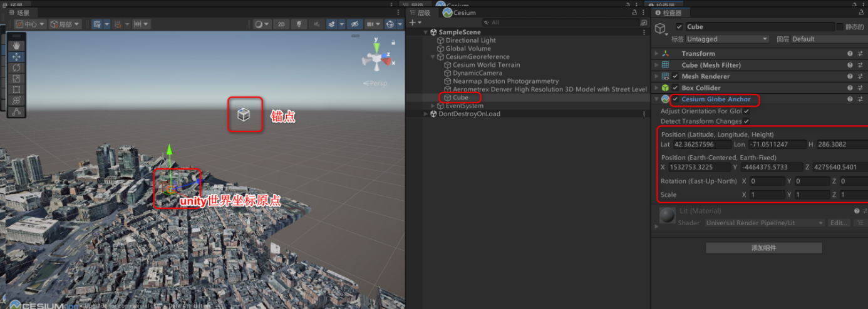Open Transform component help icon
Image resolution: width=868 pixels, height=309 pixels.
coord(850,54)
